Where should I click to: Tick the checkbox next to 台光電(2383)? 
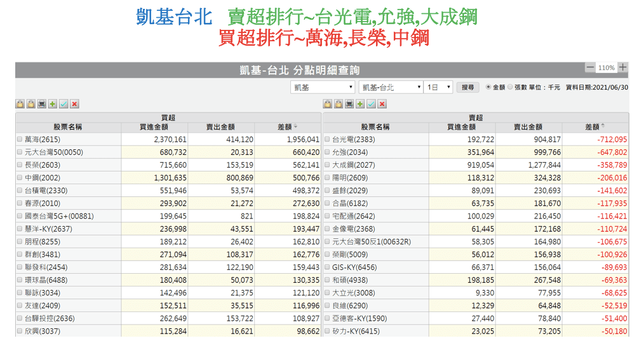click(327, 139)
